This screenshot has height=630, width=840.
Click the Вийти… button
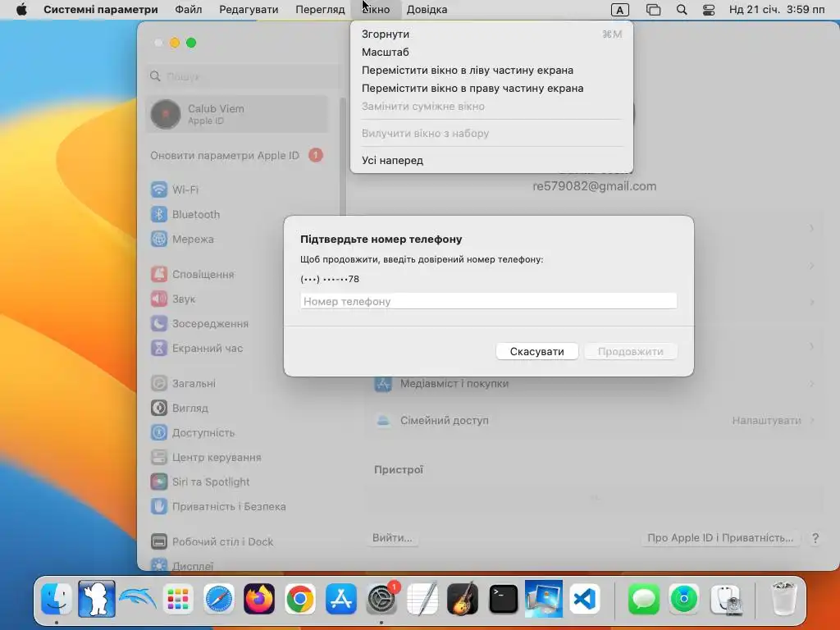click(x=392, y=538)
